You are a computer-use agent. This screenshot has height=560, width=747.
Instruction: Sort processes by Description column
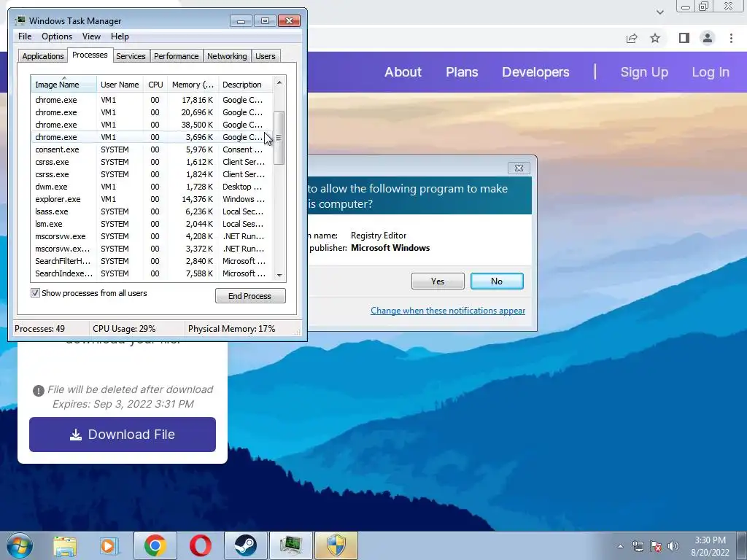(245, 85)
